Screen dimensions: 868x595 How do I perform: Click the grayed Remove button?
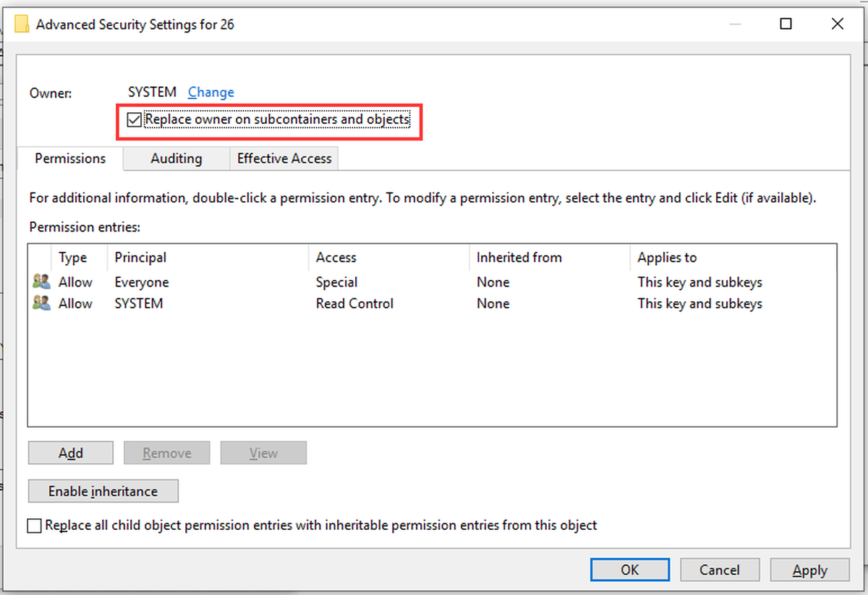tap(167, 453)
